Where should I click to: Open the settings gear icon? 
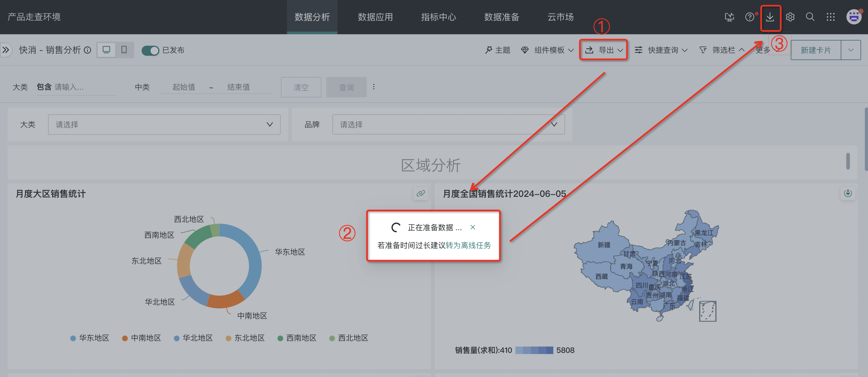790,17
